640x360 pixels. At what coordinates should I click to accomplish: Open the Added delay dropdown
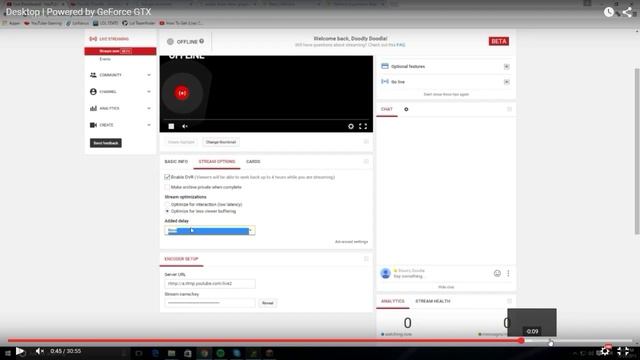[210, 231]
